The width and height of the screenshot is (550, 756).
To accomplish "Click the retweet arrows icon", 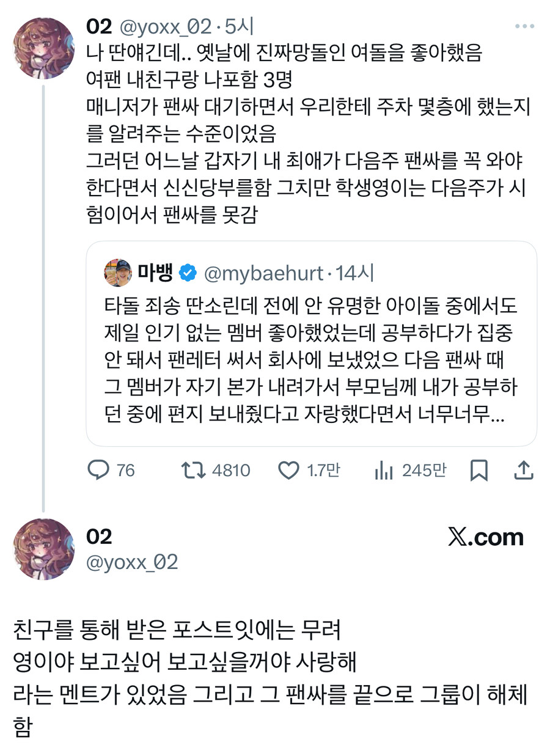I will 194,470.
